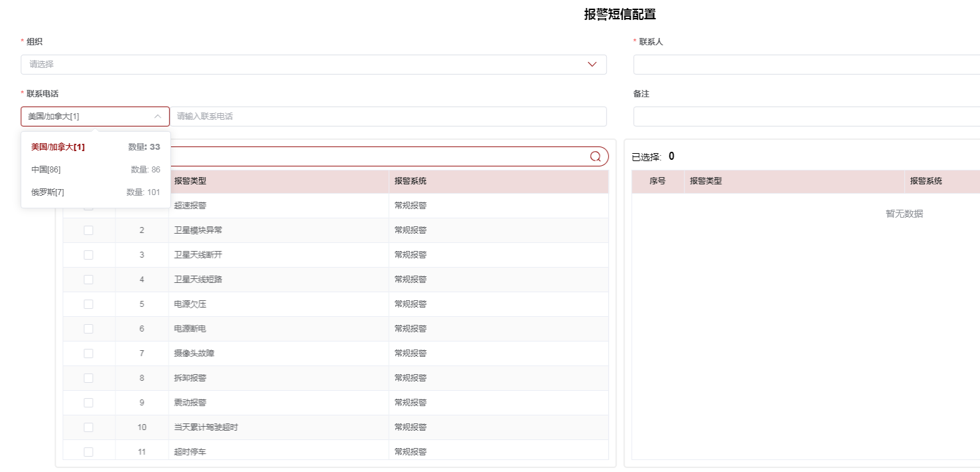The image size is (980, 472).
Task: Collapse the country code chevron arrow
Action: pyautogui.click(x=158, y=117)
